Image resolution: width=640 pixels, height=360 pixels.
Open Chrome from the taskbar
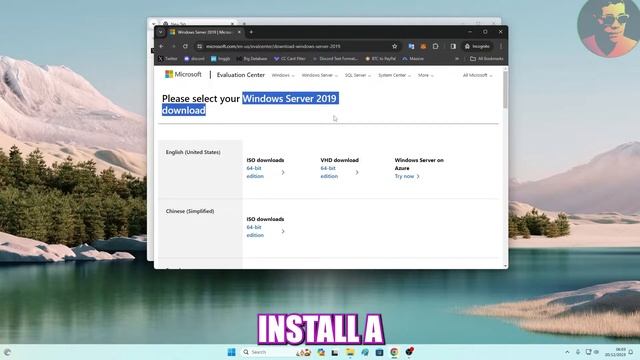[x=394, y=352]
